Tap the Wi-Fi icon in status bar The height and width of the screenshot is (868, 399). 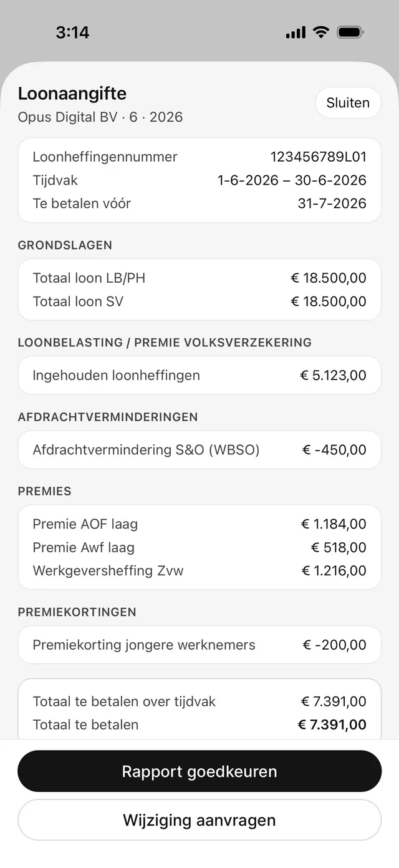[321, 32]
